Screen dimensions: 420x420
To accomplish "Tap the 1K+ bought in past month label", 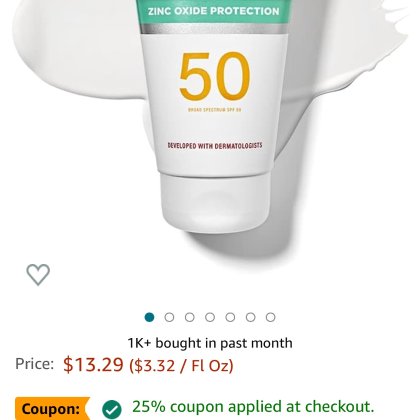I will (210, 343).
